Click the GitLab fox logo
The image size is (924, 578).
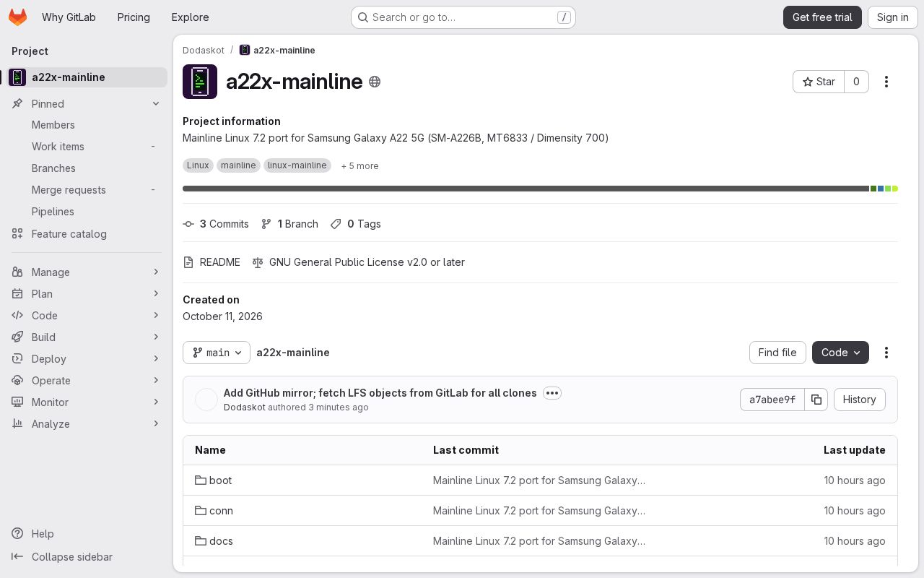coord(17,17)
